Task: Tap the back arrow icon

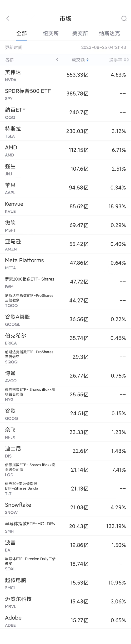Action: pyautogui.click(x=8, y=18)
